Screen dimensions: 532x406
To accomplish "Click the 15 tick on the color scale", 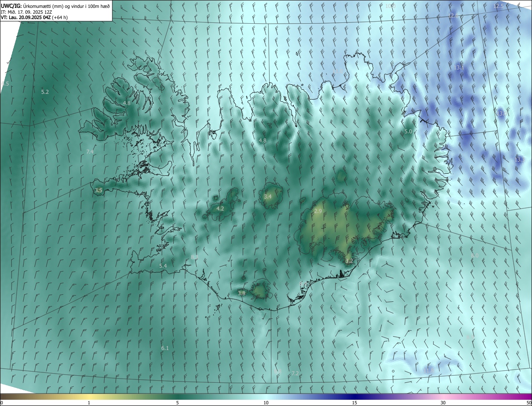I will 355,403.
